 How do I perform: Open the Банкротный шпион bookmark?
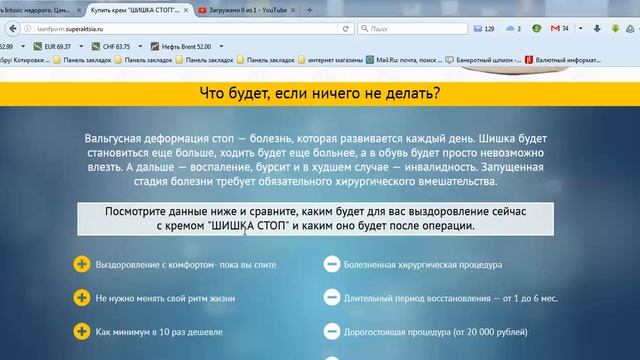(483, 60)
